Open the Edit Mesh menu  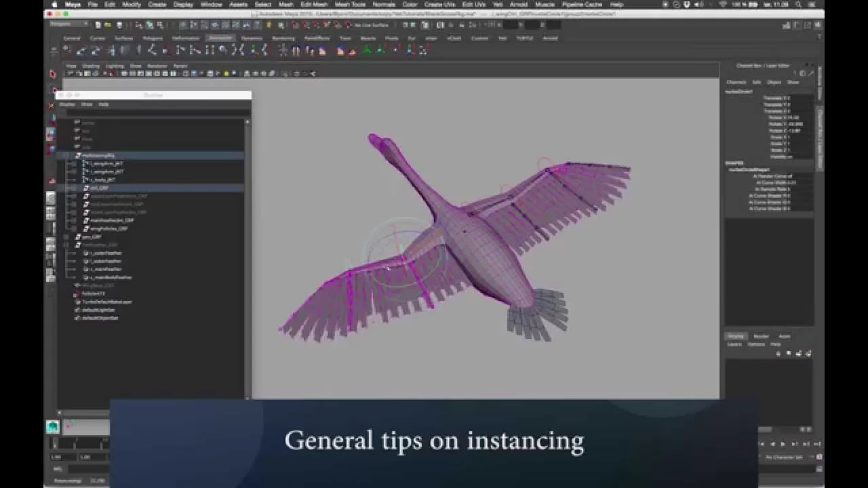point(314,4)
